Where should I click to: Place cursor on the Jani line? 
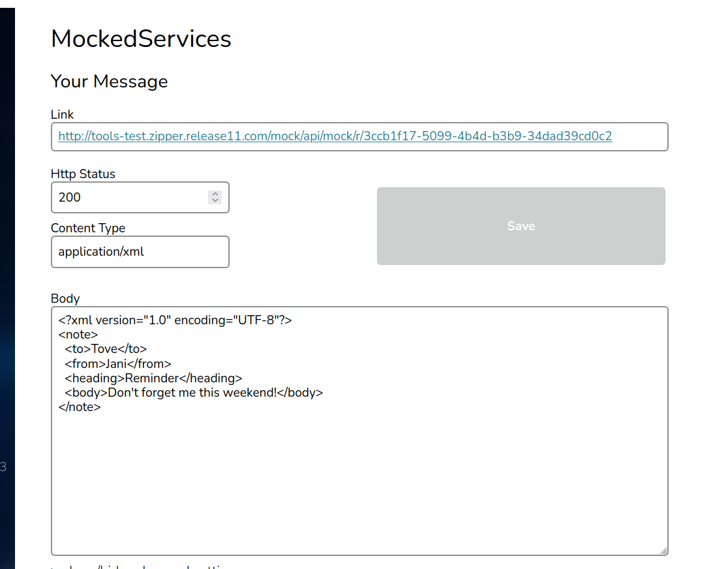pos(117,363)
